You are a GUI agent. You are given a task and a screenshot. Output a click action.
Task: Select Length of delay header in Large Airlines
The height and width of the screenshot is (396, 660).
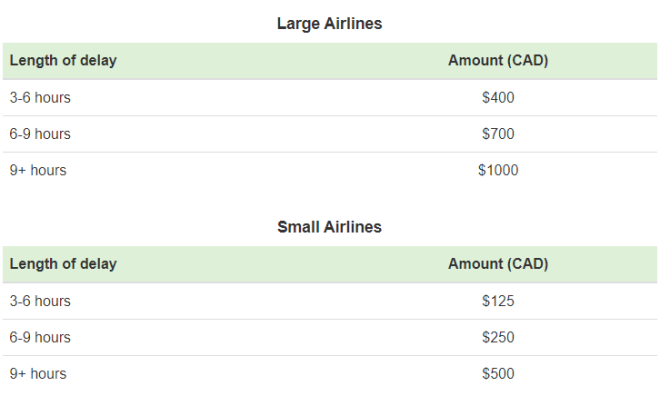coord(63,61)
